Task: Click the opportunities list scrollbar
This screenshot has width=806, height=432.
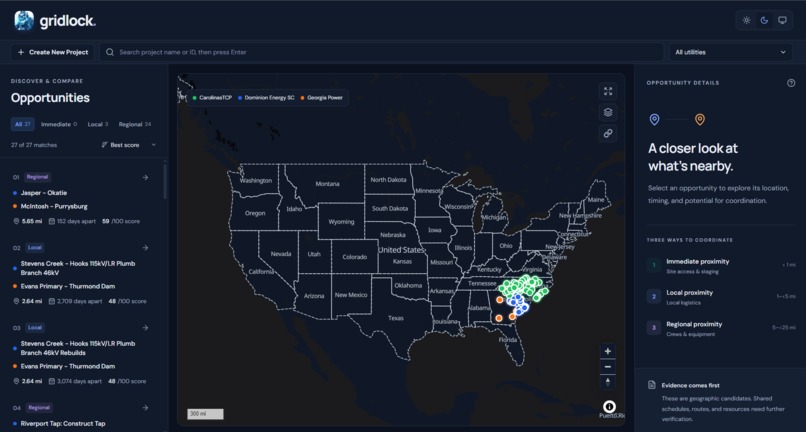Action: click(x=165, y=182)
